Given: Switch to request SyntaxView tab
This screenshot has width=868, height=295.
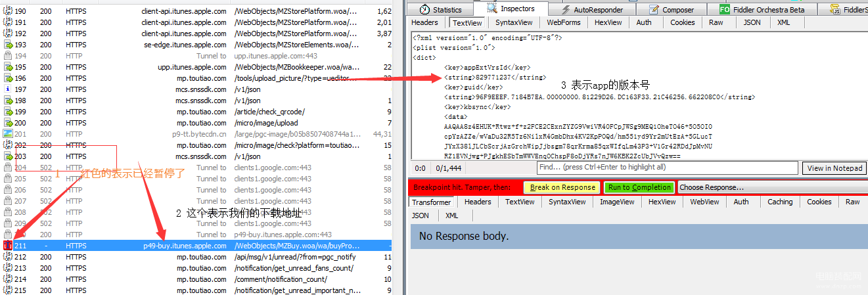Looking at the screenshot, I should [514, 22].
